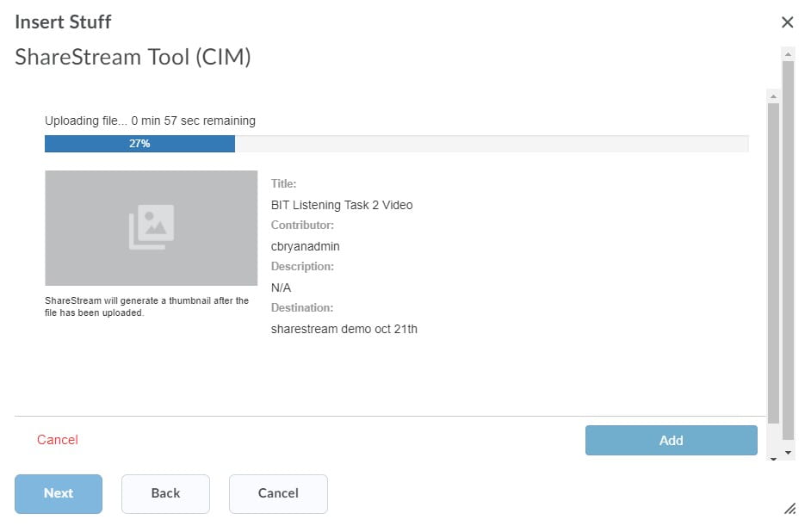Click the dialog resize grip icon

point(789,509)
